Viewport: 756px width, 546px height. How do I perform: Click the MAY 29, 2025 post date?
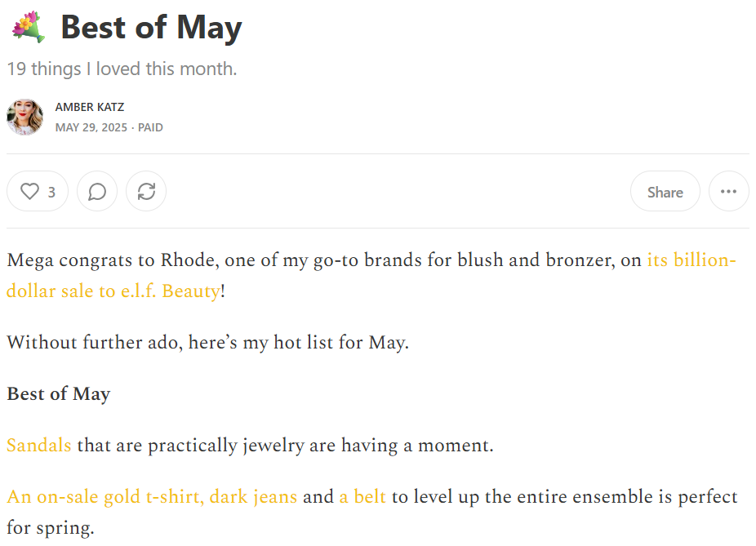coord(91,127)
